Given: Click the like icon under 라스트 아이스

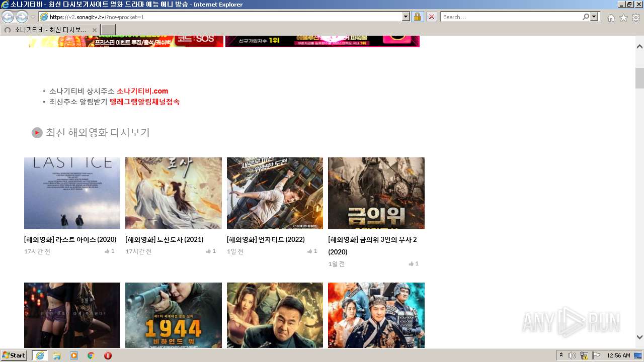Looking at the screenshot, I should (x=107, y=251).
